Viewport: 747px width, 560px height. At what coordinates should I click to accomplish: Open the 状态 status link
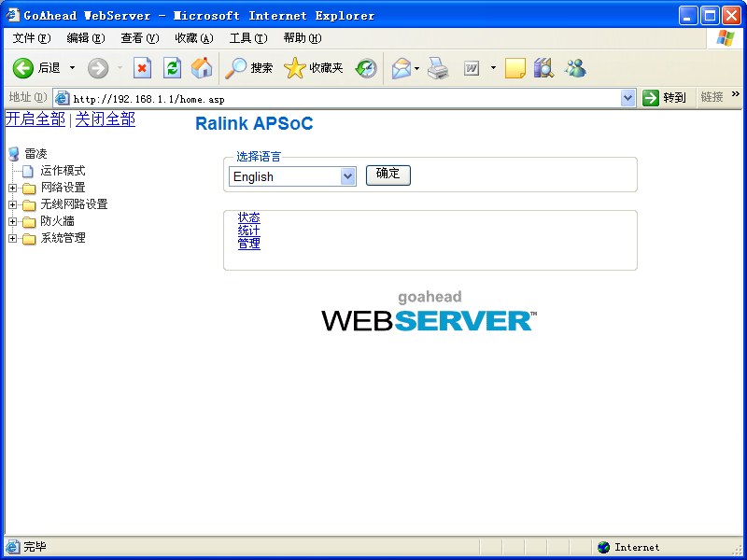click(x=248, y=217)
